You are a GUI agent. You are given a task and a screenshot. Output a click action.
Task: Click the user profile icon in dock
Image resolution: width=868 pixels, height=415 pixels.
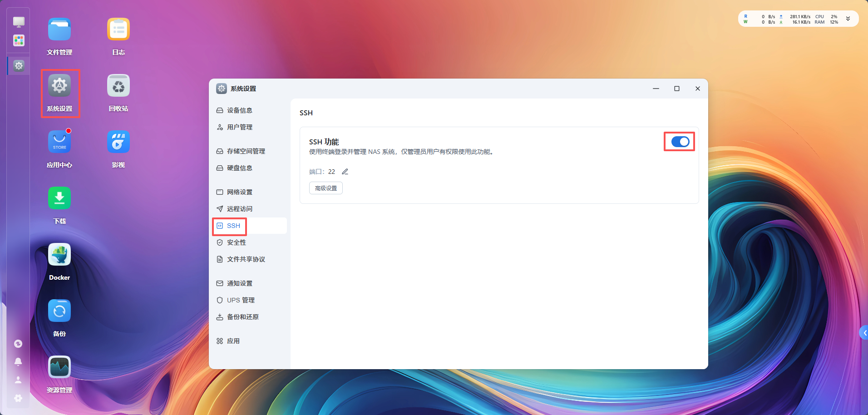[x=18, y=380]
